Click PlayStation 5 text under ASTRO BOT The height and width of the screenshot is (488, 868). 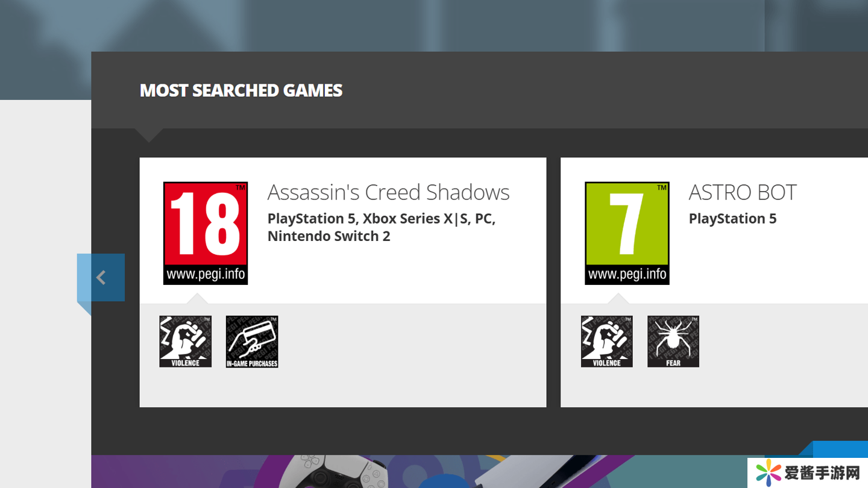(732, 219)
